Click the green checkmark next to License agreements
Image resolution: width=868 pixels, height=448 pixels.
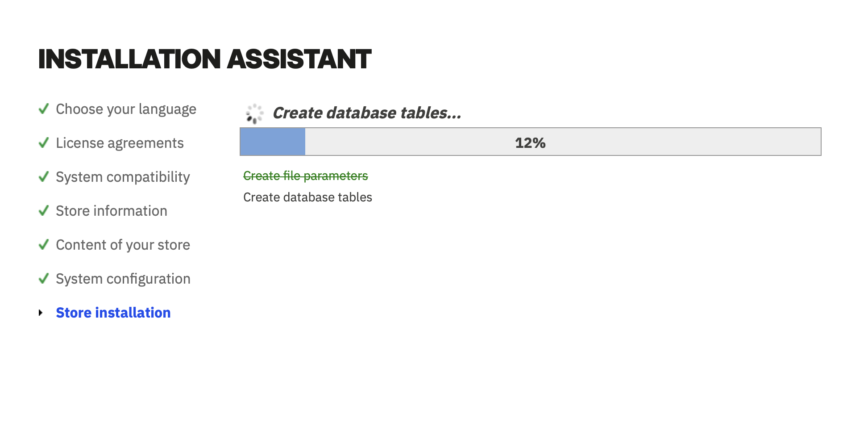[x=44, y=142]
